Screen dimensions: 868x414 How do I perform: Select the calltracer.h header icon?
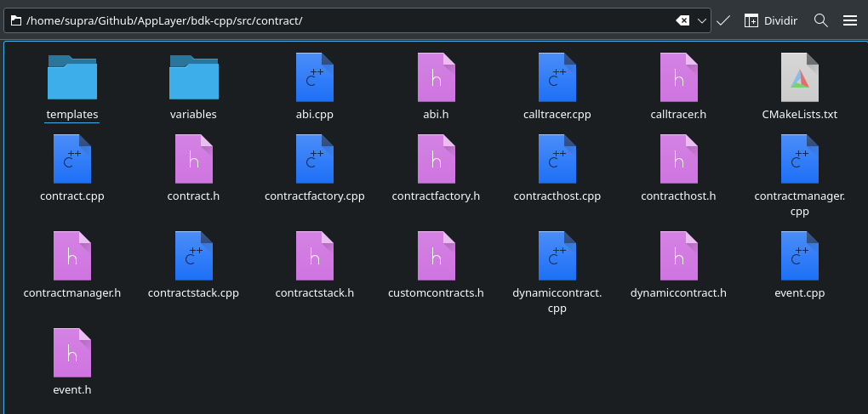[x=679, y=77]
